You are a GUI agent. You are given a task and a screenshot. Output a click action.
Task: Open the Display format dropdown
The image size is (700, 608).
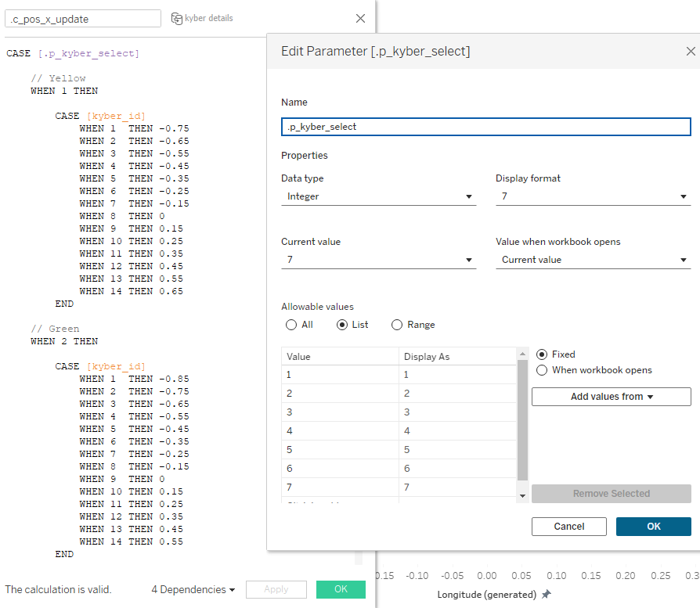click(x=593, y=196)
